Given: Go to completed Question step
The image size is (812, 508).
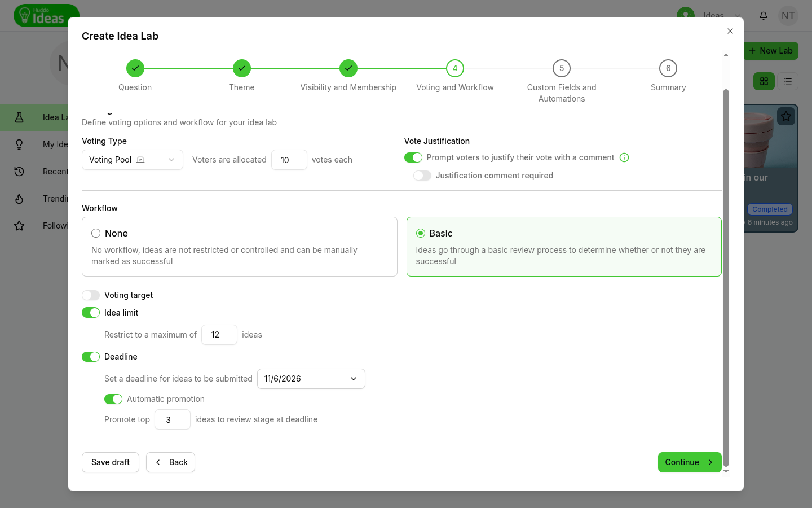Looking at the screenshot, I should (135, 68).
